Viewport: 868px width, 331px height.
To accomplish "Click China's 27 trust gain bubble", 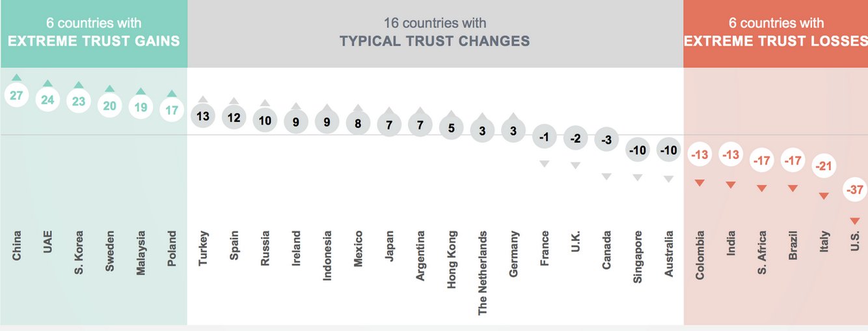I will click(16, 96).
